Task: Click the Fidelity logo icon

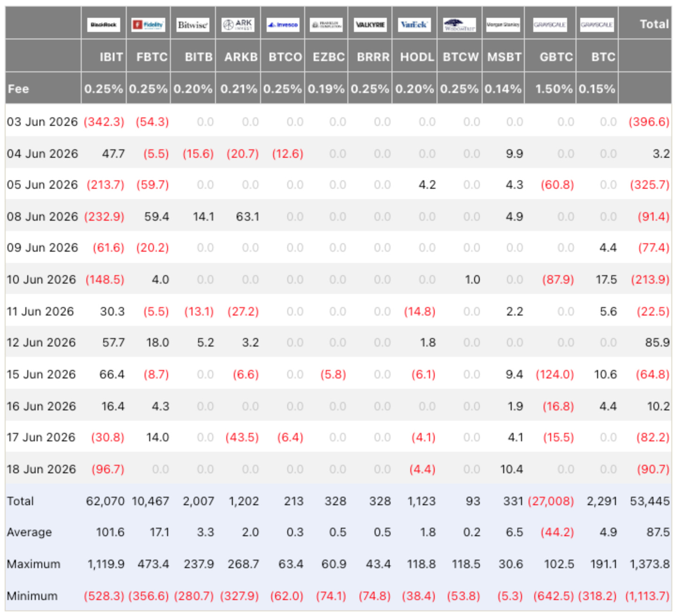Action: pyautogui.click(x=148, y=24)
